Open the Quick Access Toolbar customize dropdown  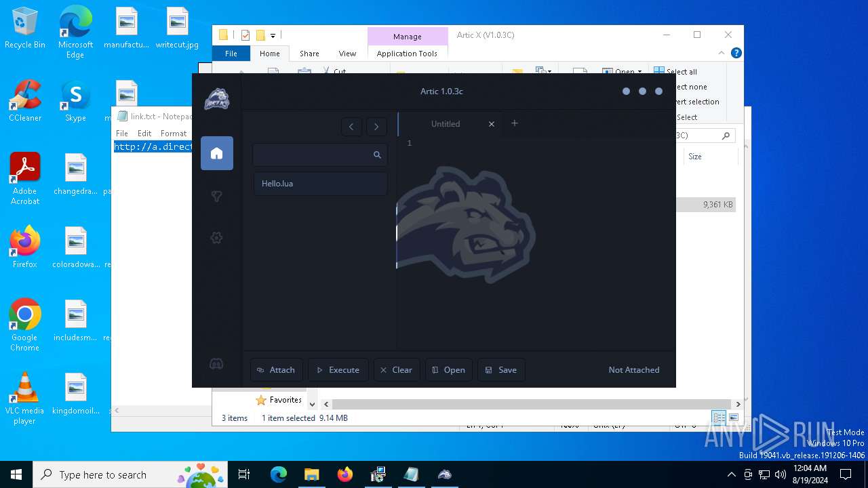(x=273, y=35)
